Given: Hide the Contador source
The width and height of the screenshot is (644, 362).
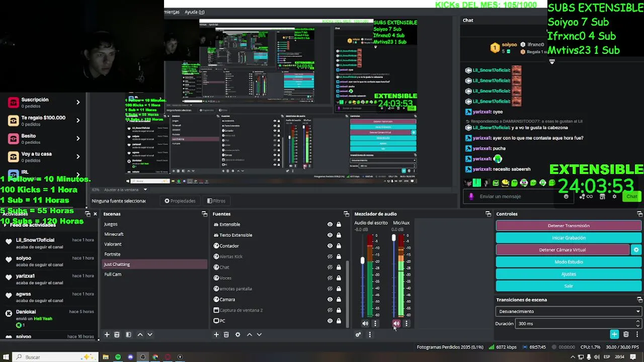Looking at the screenshot, I should pos(330,246).
